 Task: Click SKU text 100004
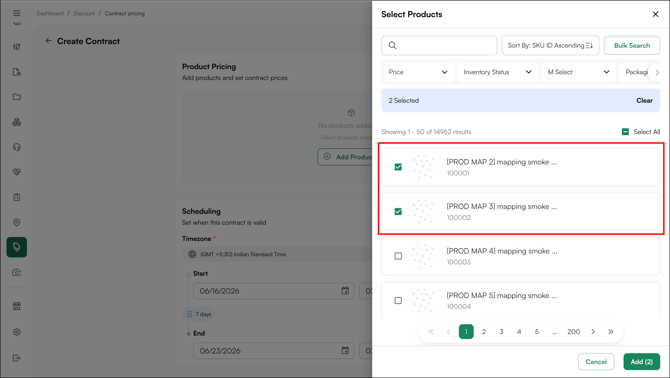tap(458, 307)
